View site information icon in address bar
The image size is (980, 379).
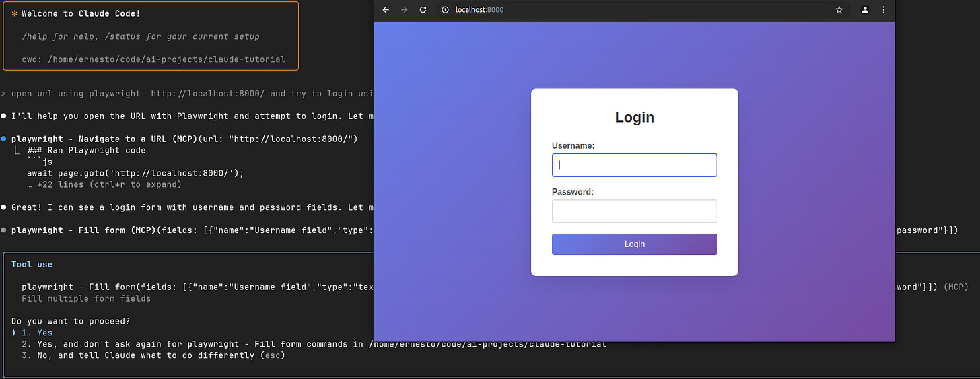[445, 10]
